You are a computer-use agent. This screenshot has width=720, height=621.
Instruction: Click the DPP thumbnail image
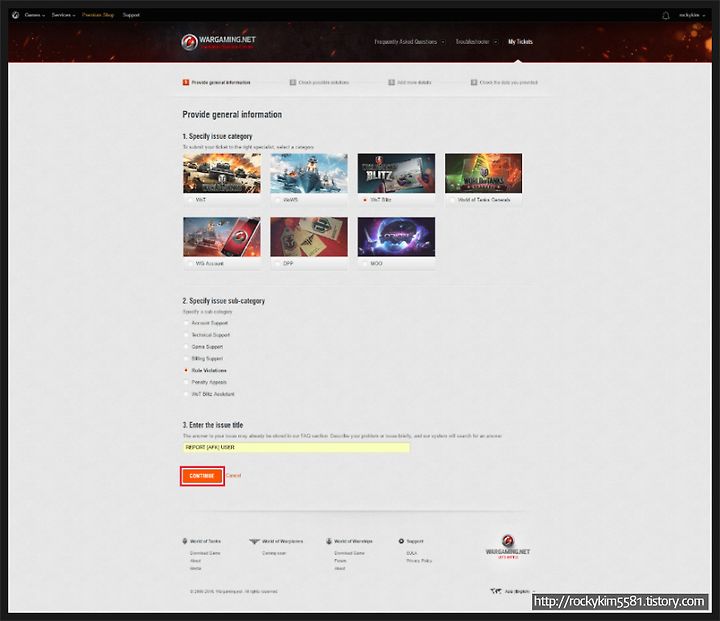point(309,237)
